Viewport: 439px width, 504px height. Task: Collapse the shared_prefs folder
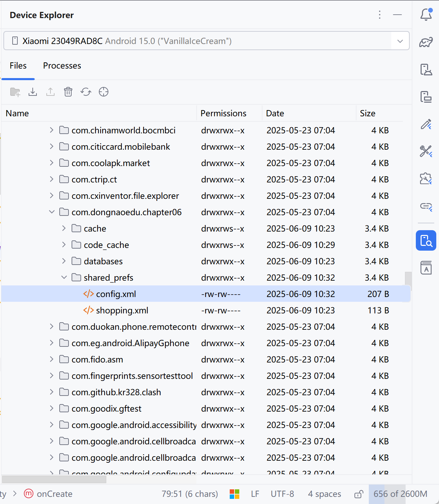(64, 278)
